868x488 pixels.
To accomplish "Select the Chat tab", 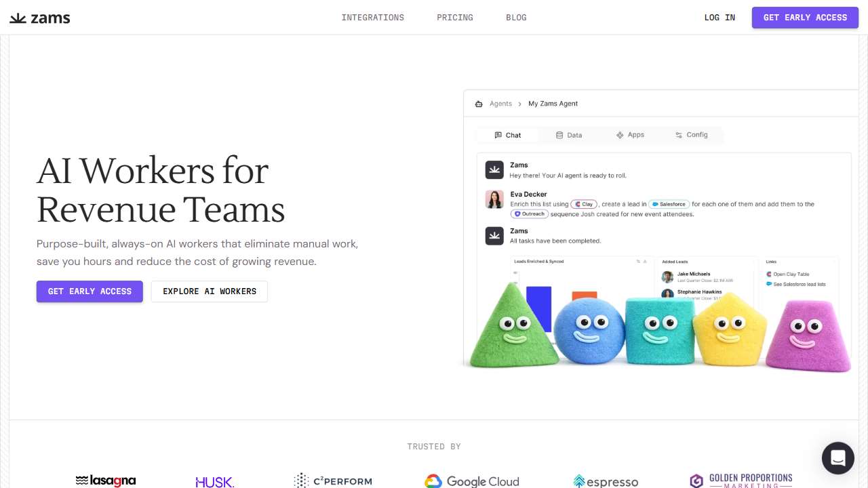I will pyautogui.click(x=507, y=135).
